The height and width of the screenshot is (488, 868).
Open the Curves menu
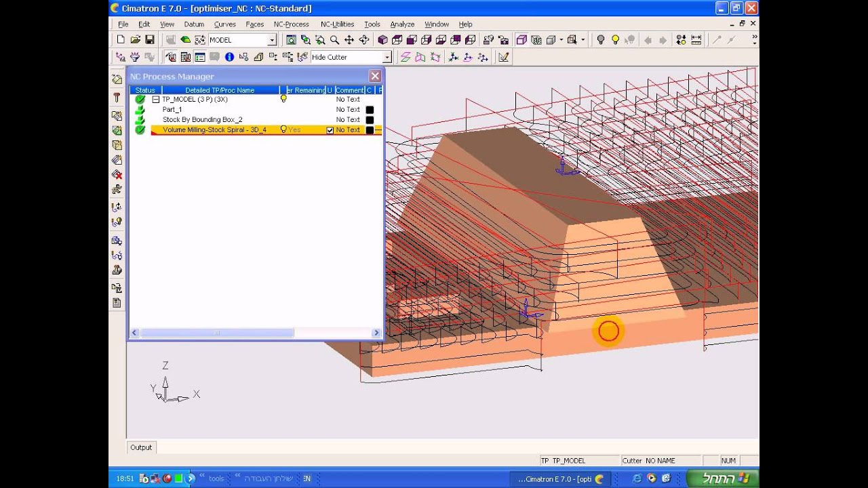click(225, 24)
